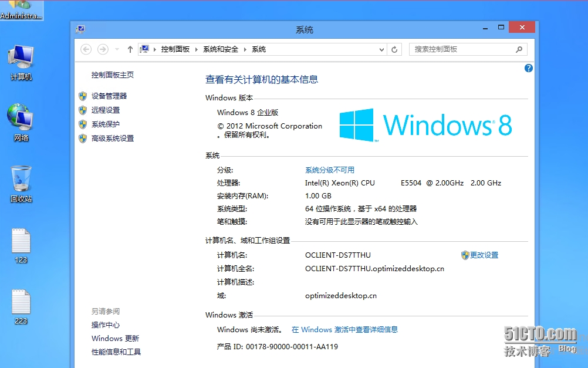Image resolution: width=588 pixels, height=368 pixels.
Task: Click the full computer name OCLIENT-DS7TTHU.optimizeddesktop.cn
Action: click(x=374, y=269)
